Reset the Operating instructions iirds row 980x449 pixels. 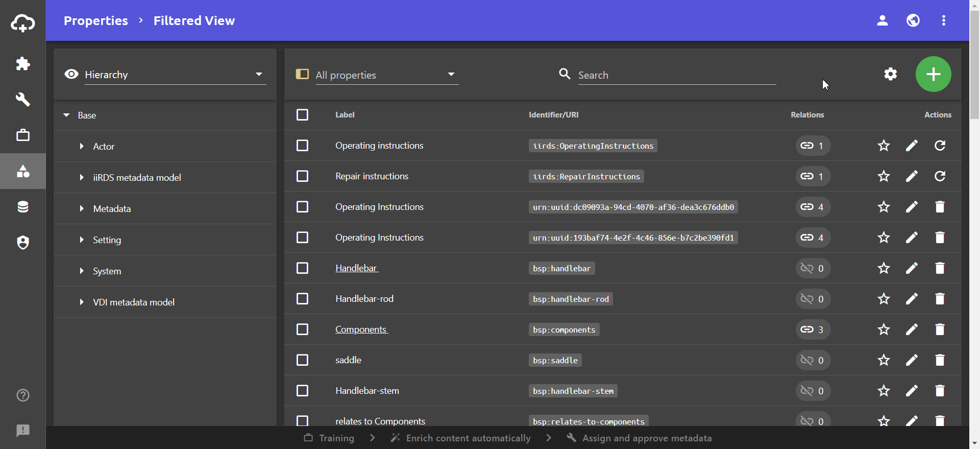(x=940, y=146)
